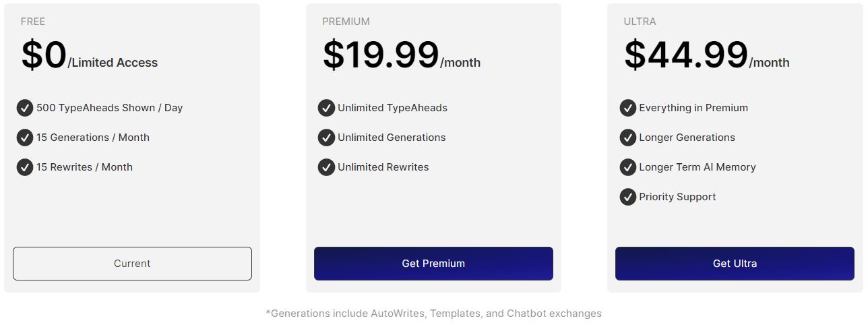The width and height of the screenshot is (868, 327).
Task: Select the ULTRA plan heading label
Action: [x=640, y=22]
